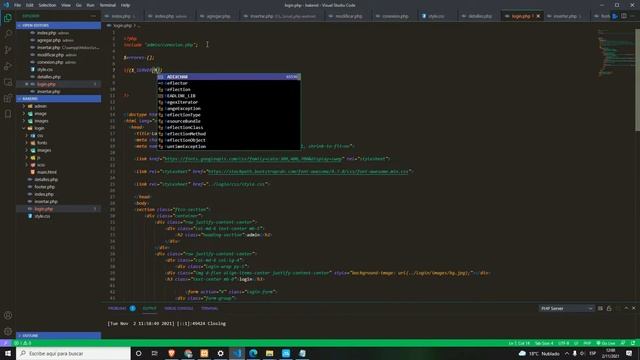Screen dimensions: 640x360
Task: Expand the image folder in the file tree
Action: pos(58,113)
